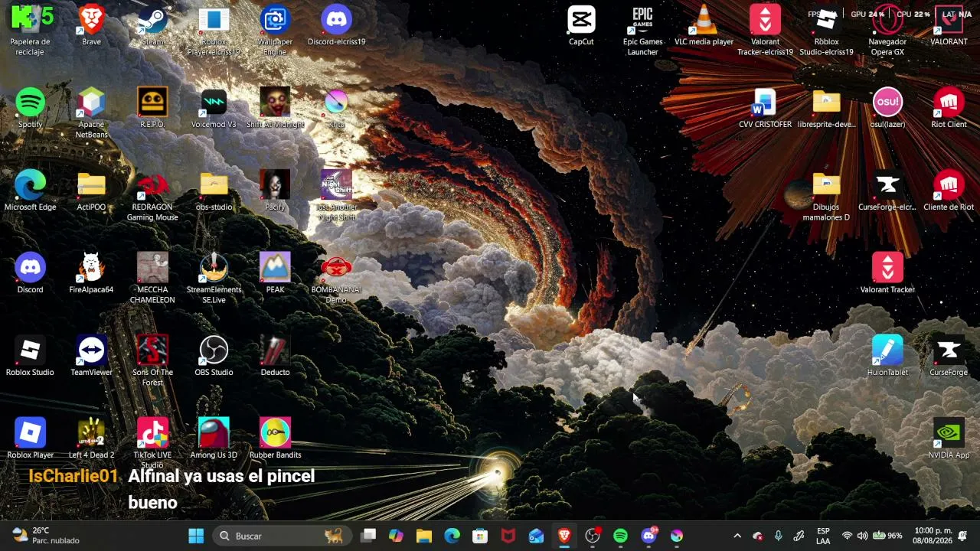The image size is (980, 551).
Task: Open File Explorer from the taskbar
Action: click(424, 536)
